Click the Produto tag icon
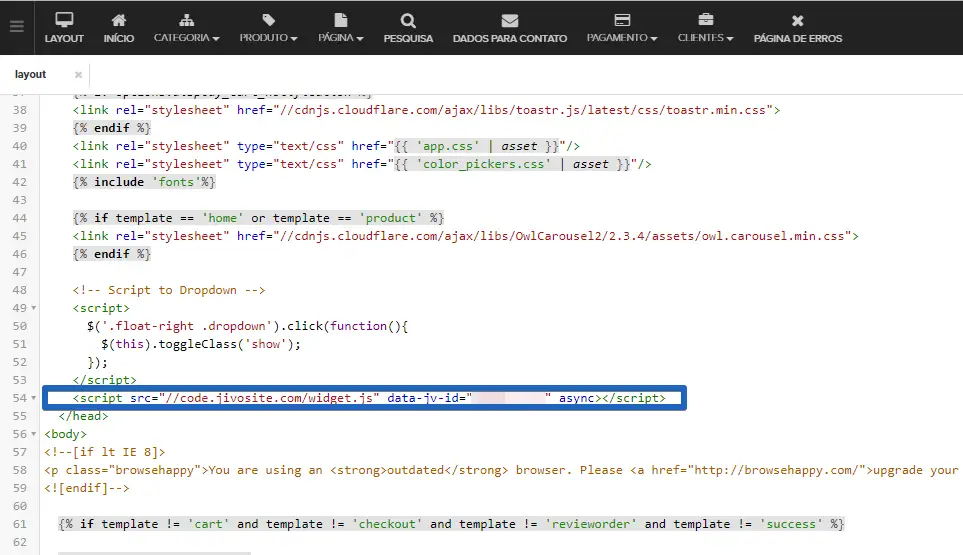Image resolution: width=963 pixels, height=555 pixels. (268, 20)
